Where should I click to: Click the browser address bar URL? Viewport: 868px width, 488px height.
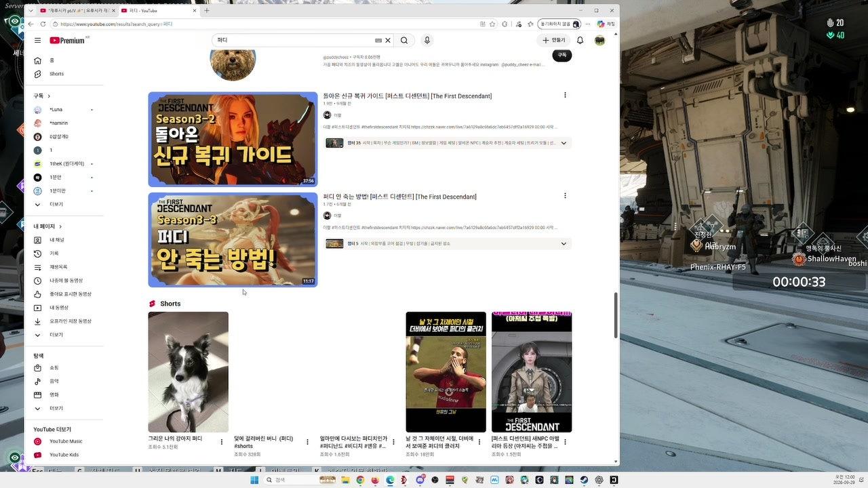tap(117, 24)
